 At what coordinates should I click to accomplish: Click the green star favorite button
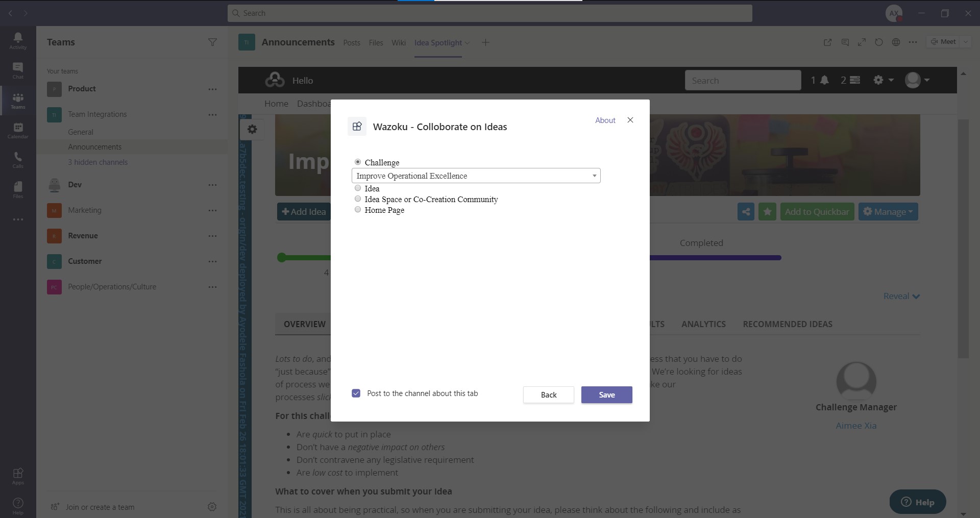(767, 212)
